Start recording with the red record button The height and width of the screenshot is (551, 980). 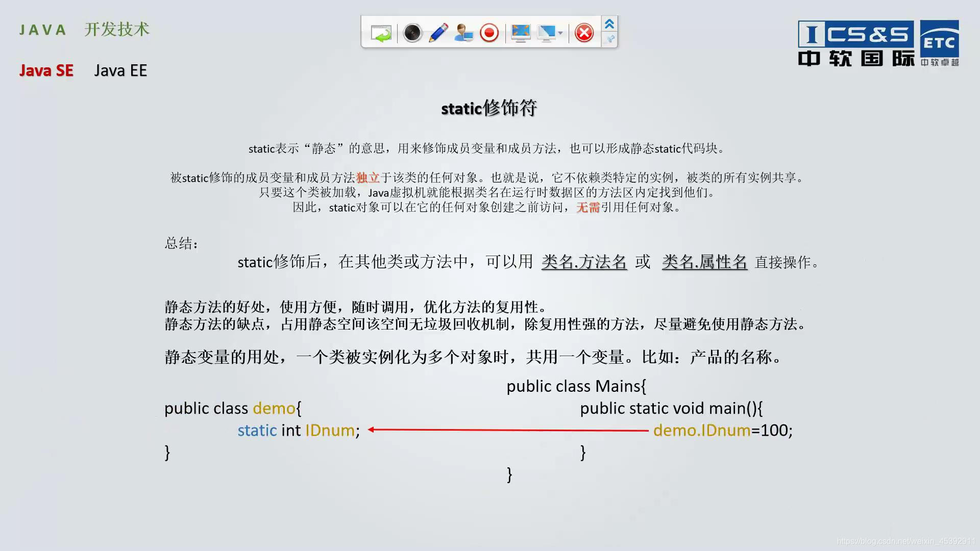point(489,33)
